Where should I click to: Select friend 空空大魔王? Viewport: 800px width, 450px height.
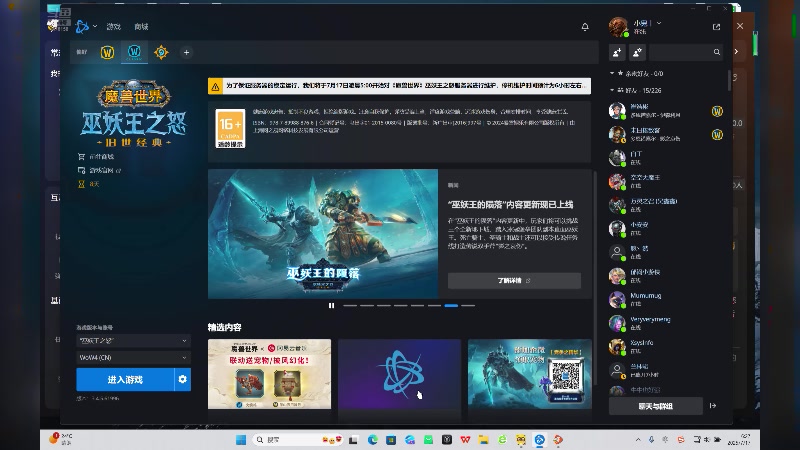point(666,181)
